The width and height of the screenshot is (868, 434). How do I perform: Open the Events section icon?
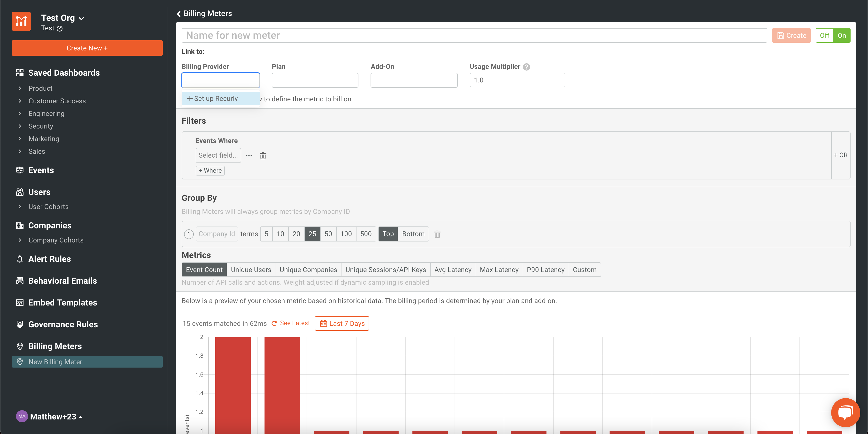click(20, 170)
